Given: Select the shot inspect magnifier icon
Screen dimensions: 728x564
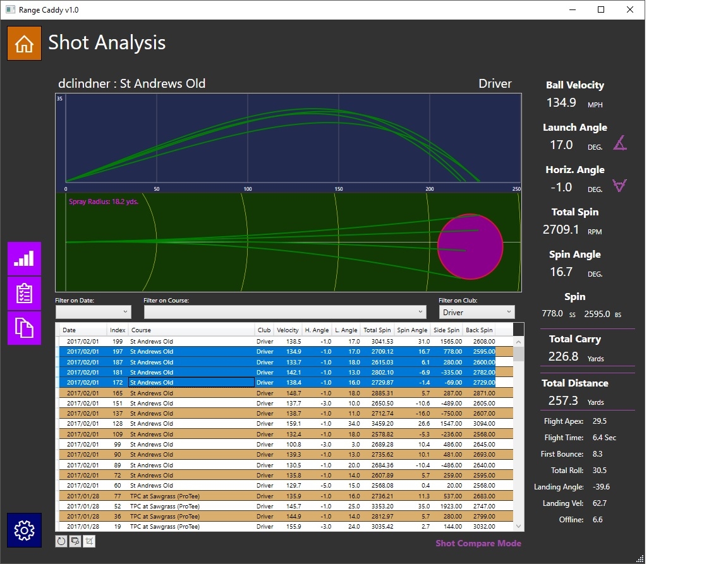Looking at the screenshot, I should coord(75,541).
